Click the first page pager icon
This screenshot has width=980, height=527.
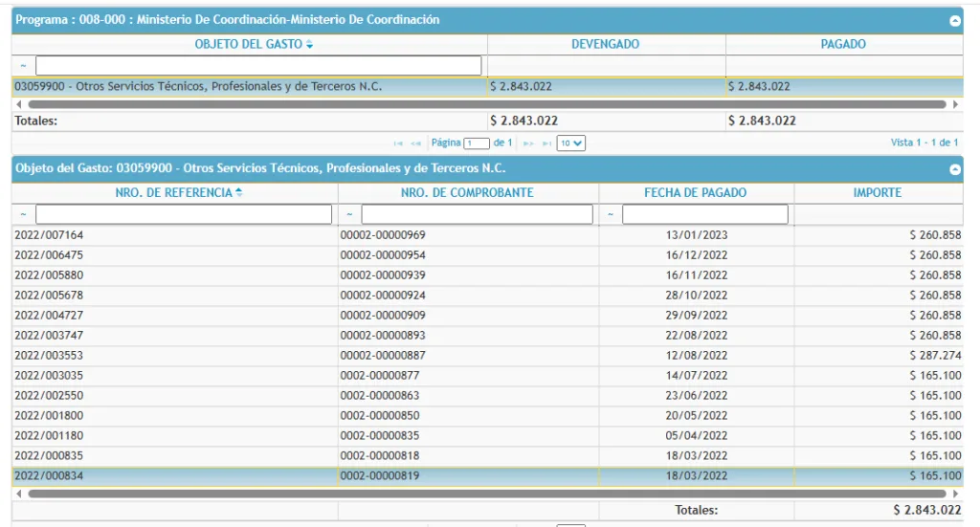coord(399,143)
